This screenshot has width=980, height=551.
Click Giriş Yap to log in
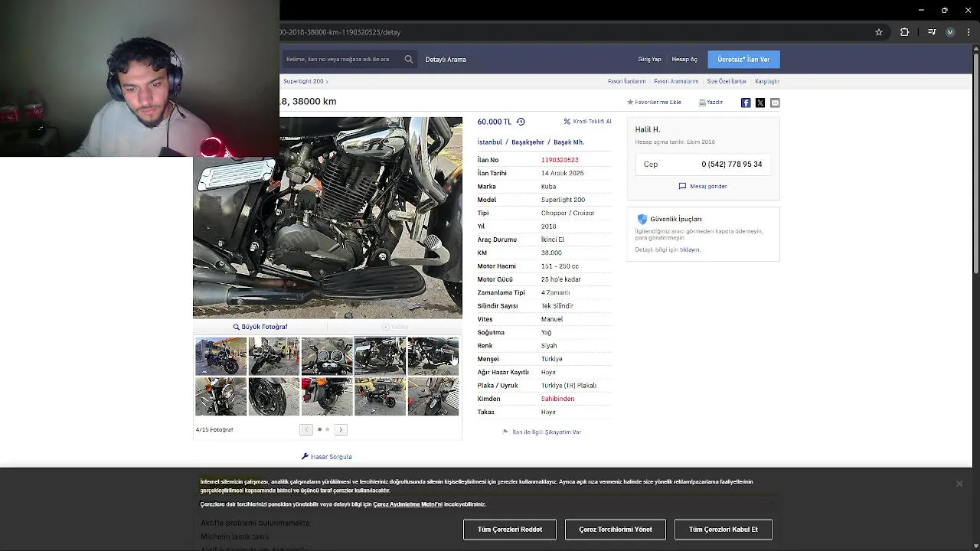click(649, 60)
